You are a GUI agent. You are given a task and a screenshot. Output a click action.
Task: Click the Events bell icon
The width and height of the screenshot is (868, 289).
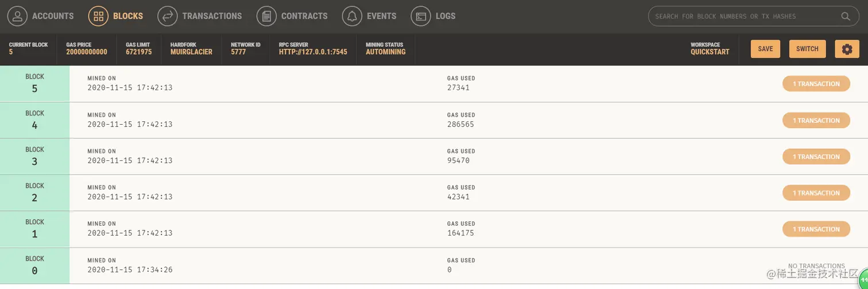click(x=352, y=16)
